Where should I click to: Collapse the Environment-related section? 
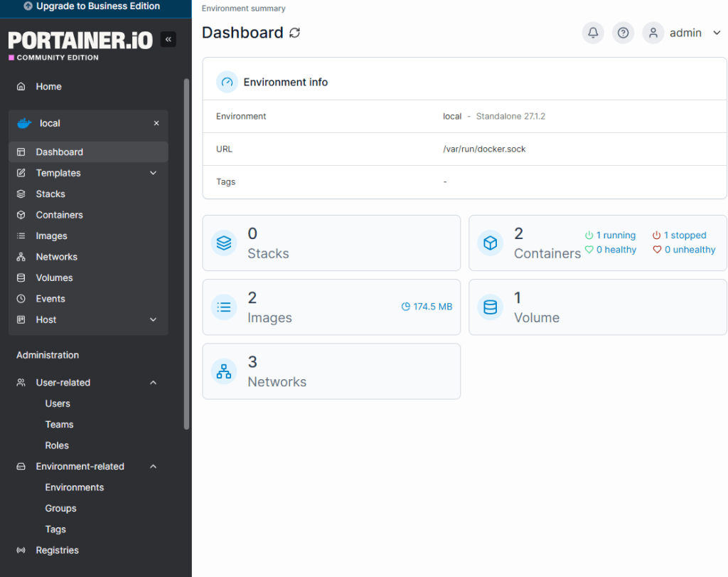[x=153, y=467]
